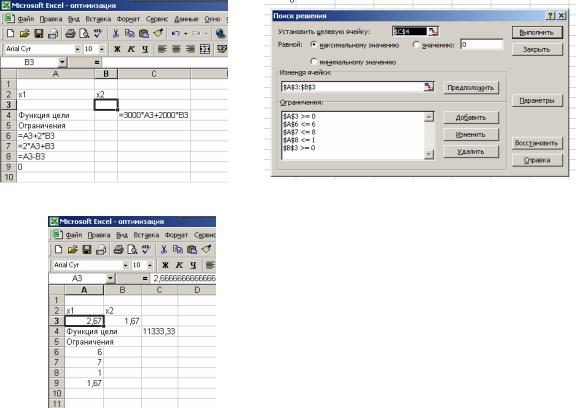Open font name dropdown in window with A3 selected
Screen dimensions: 576x408
tap(125, 265)
